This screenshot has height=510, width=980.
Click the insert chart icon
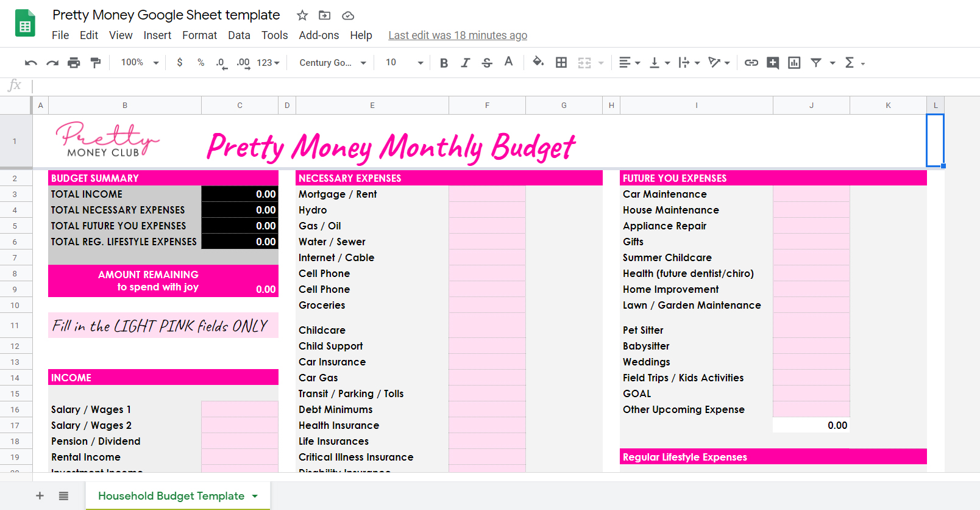point(794,63)
